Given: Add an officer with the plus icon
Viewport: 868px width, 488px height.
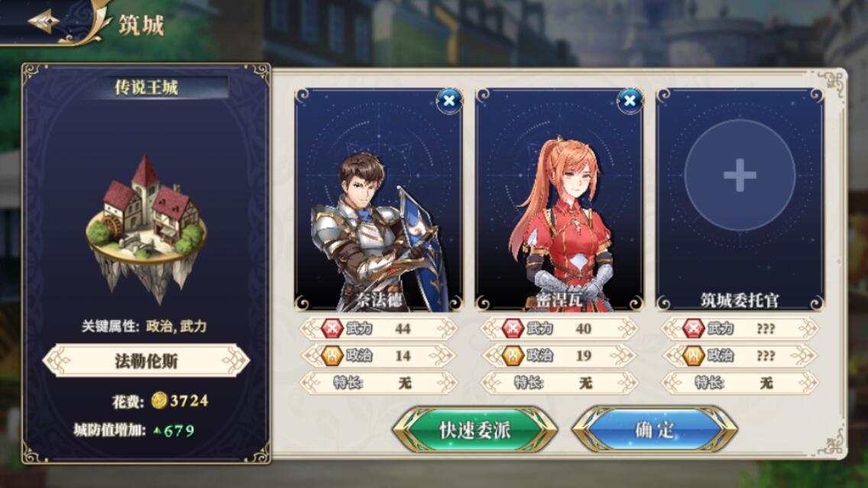Looking at the screenshot, I should tap(740, 176).
